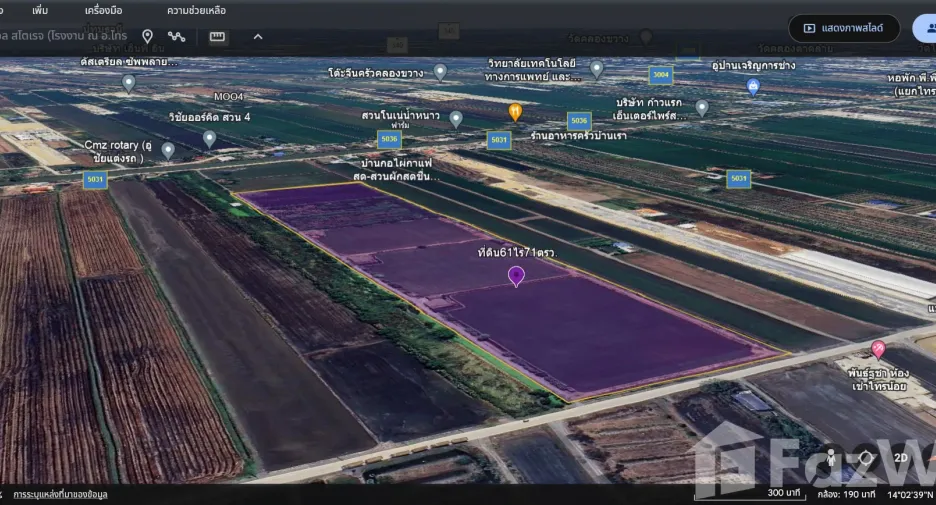Select the gray pin under ดัสเตรียล ซัพพลาย
Viewport: 936px width, 505px height.
[x=128, y=83]
